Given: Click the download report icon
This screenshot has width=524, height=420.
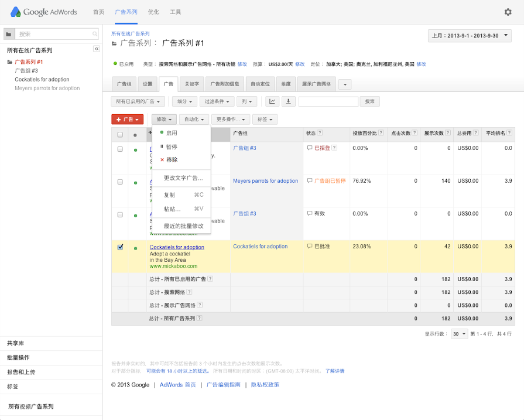Looking at the screenshot, I should (288, 101).
